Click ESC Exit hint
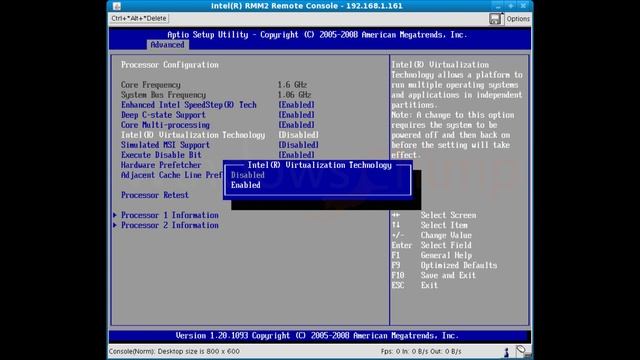Viewport: 640px width, 360px height. (x=414, y=285)
